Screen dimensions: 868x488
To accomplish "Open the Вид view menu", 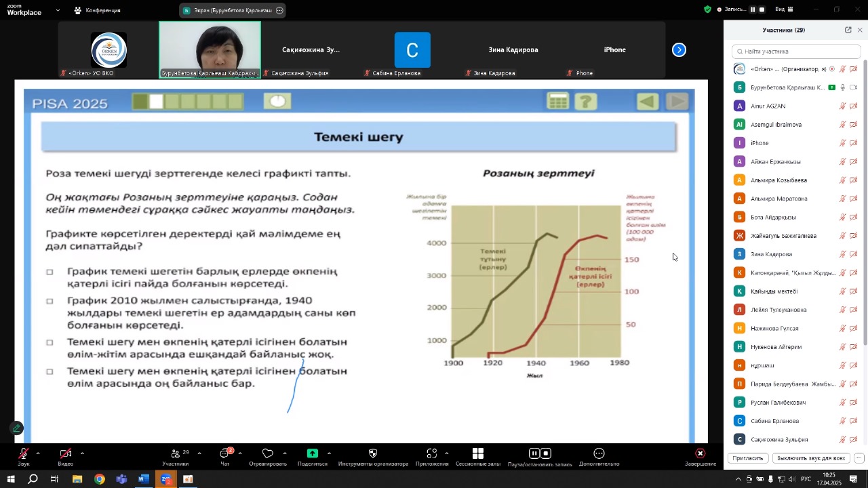I will [x=780, y=9].
